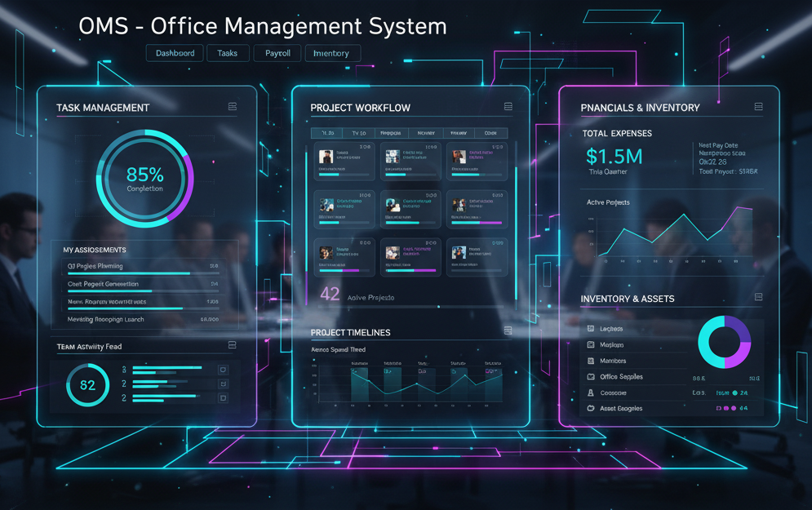812x510 pixels.
Task: Click the Members icon in Inventory & Assets
Action: tap(591, 361)
